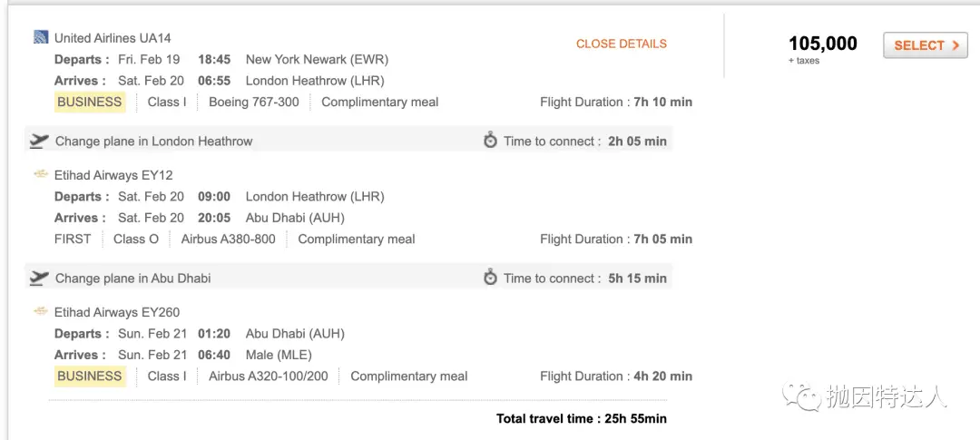
Task: Click the Boeing 767-300 aircraft label
Action: 254,102
